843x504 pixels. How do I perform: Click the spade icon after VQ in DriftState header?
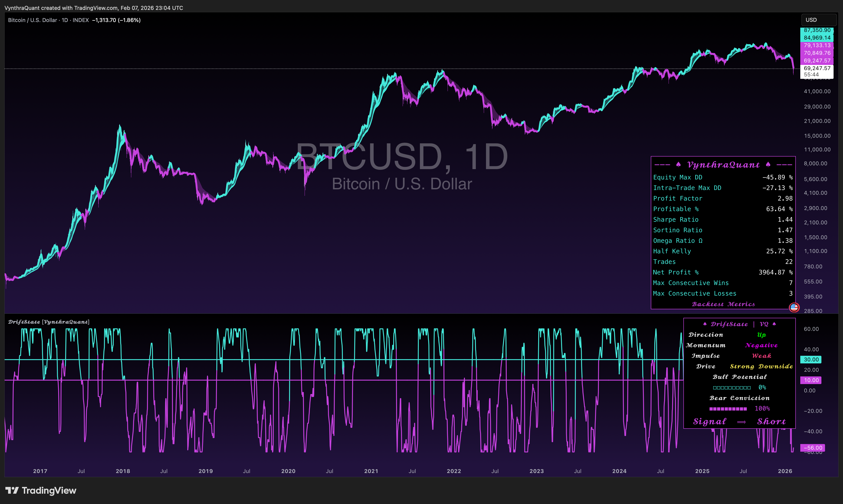click(x=774, y=324)
